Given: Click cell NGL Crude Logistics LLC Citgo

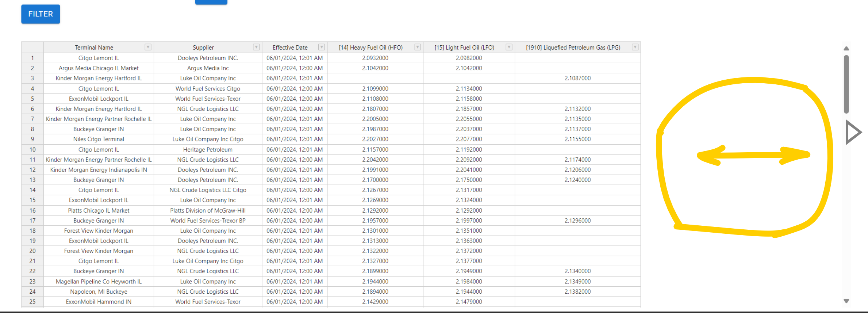Looking at the screenshot, I should click(x=208, y=190).
